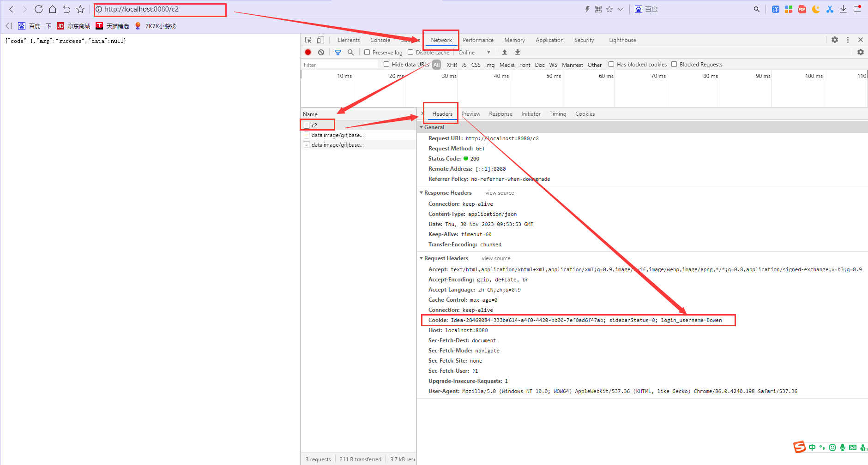Open the Application tab
Screen dimensions: 868x465
549,40
